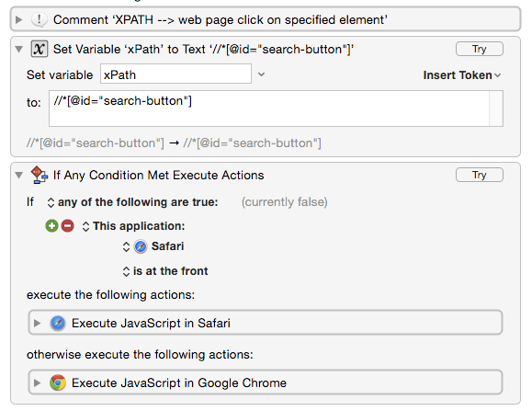Change 'any of the following are true' popup

[x=132, y=202]
